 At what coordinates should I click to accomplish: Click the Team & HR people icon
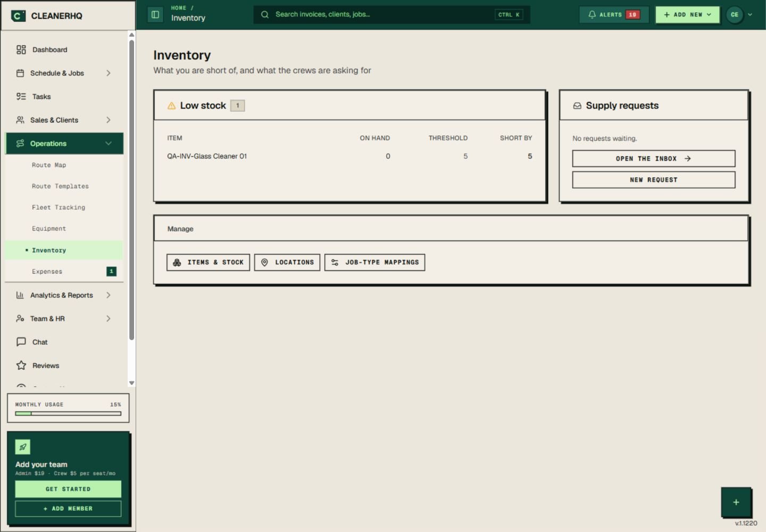pyautogui.click(x=20, y=319)
